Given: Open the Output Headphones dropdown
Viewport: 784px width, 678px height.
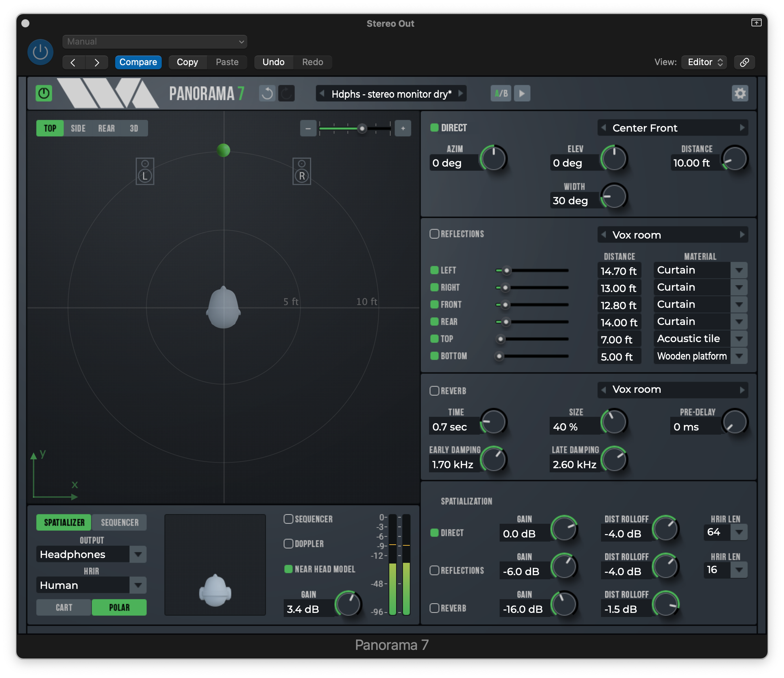Looking at the screenshot, I should (x=138, y=554).
